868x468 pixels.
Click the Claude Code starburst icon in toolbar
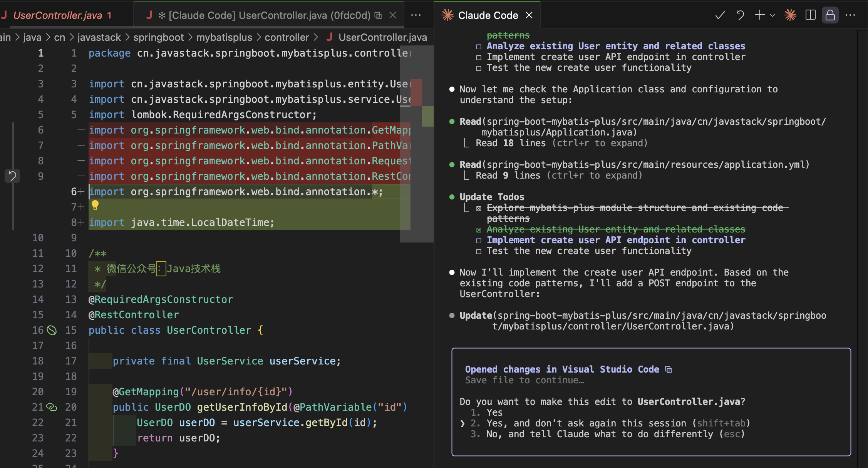[790, 15]
